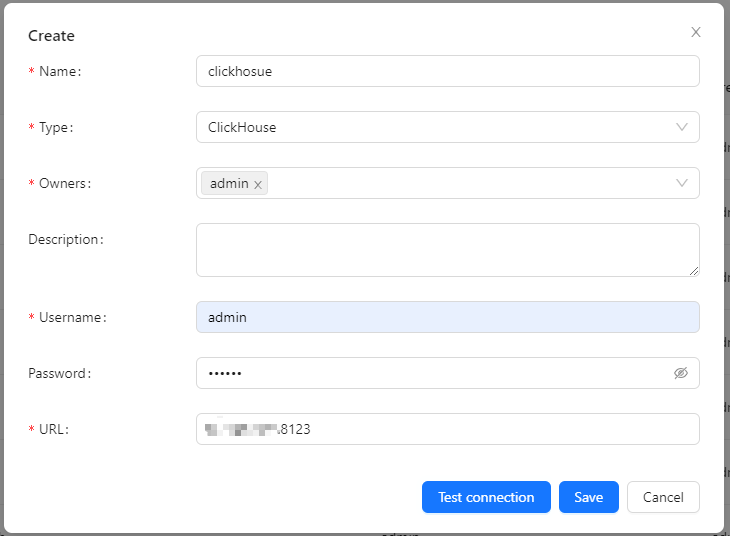Focus the Name field containing clickhosue
Image resolution: width=730 pixels, height=536 pixels.
coord(447,71)
